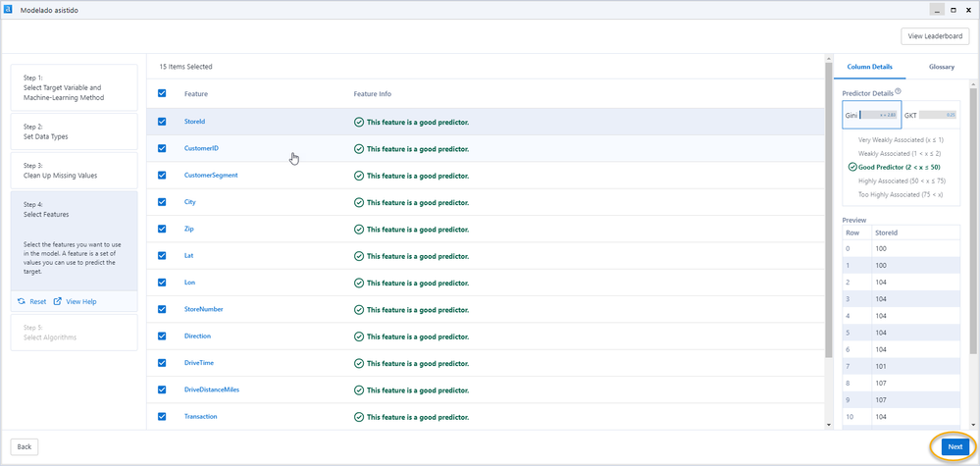980x466 pixels.
Task: Click the Next button
Action: (x=954, y=446)
